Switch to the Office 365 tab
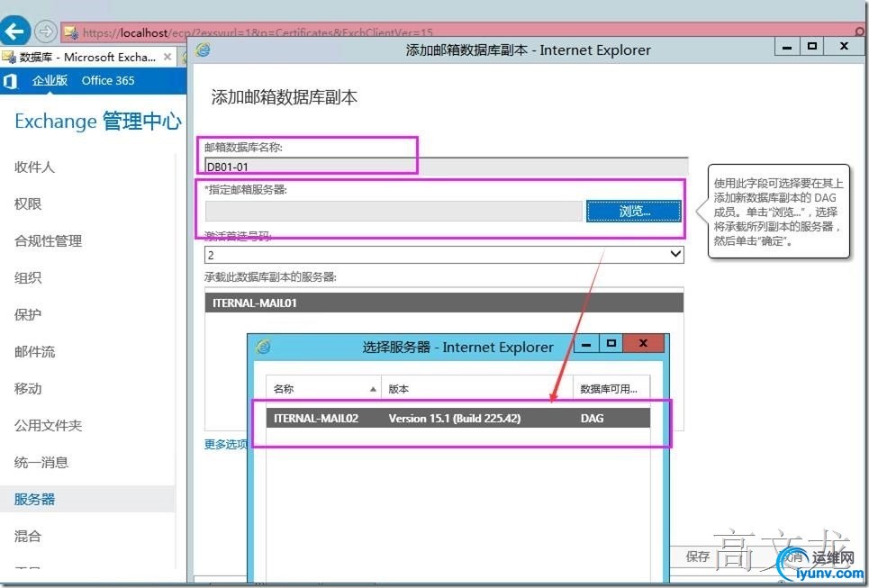The image size is (869, 588). click(108, 80)
